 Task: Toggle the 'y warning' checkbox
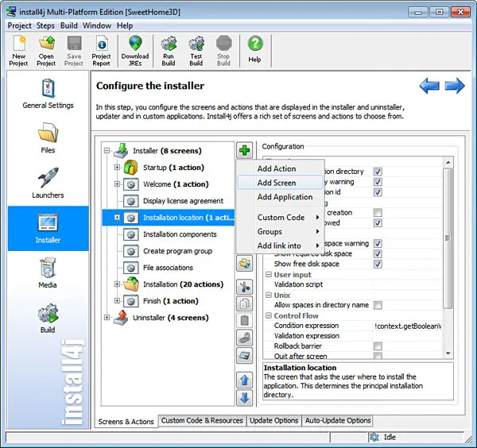point(378,182)
